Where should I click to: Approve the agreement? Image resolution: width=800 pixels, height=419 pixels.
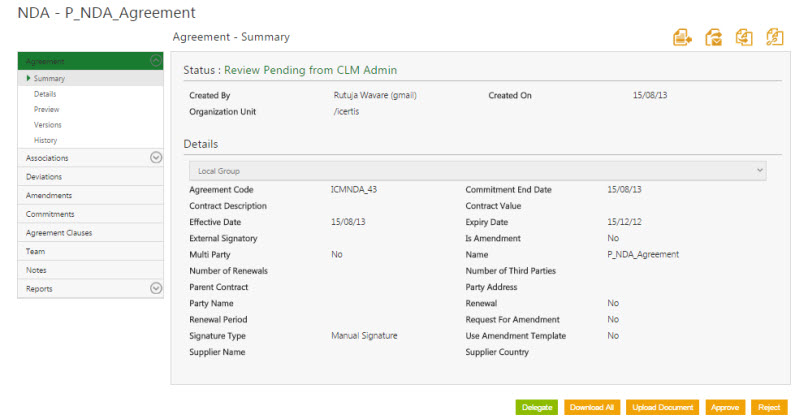point(725,407)
